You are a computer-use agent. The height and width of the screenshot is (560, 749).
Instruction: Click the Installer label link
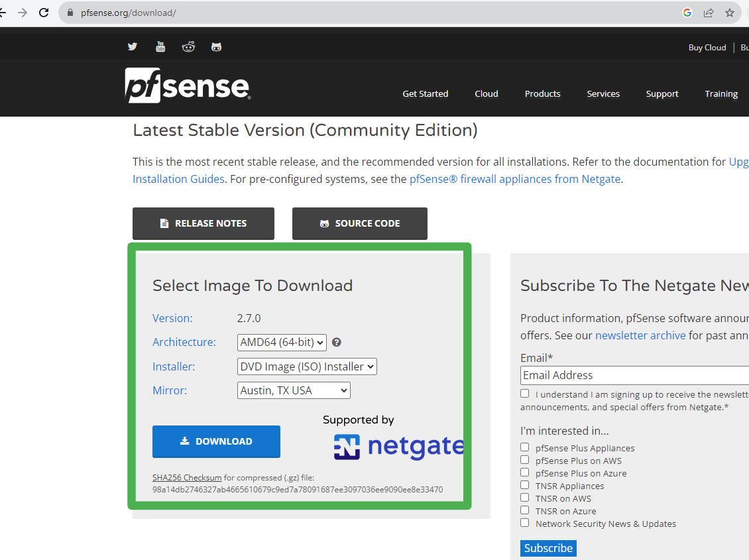(x=174, y=366)
